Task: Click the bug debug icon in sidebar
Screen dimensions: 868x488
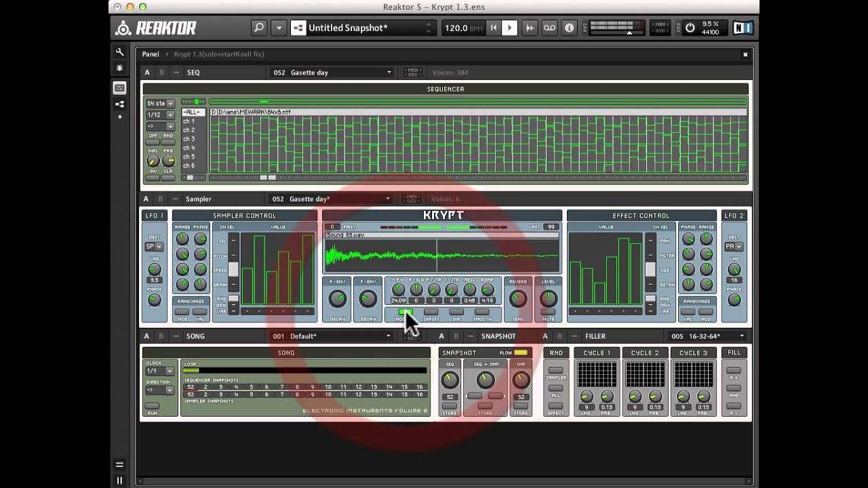Action: [x=120, y=68]
